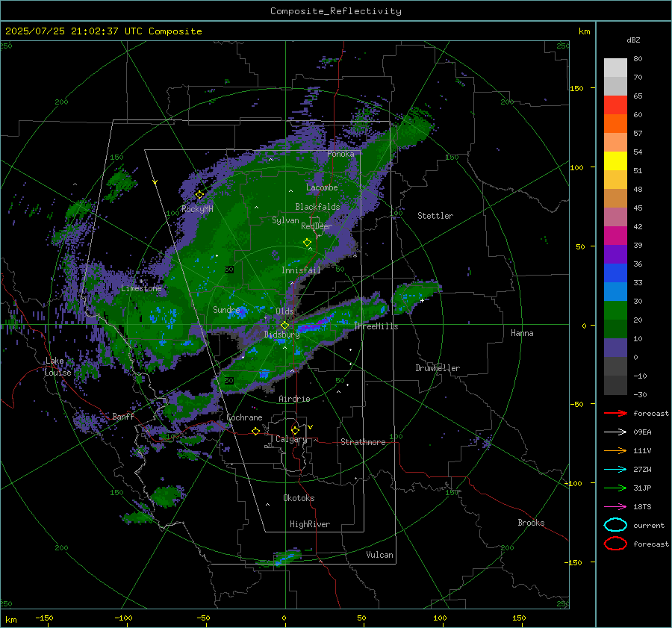Click the Sylvan label on map
The image size is (672, 628).
pos(285,220)
